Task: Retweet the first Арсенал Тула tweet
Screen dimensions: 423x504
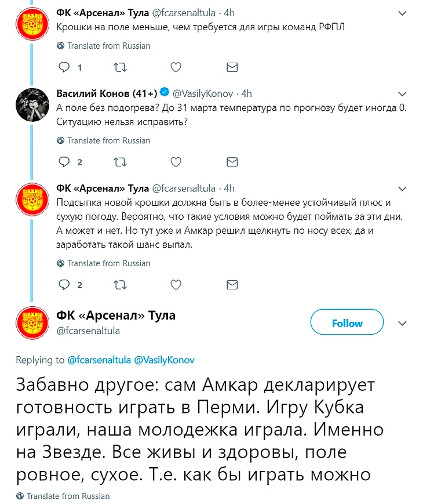Action: tap(121, 67)
